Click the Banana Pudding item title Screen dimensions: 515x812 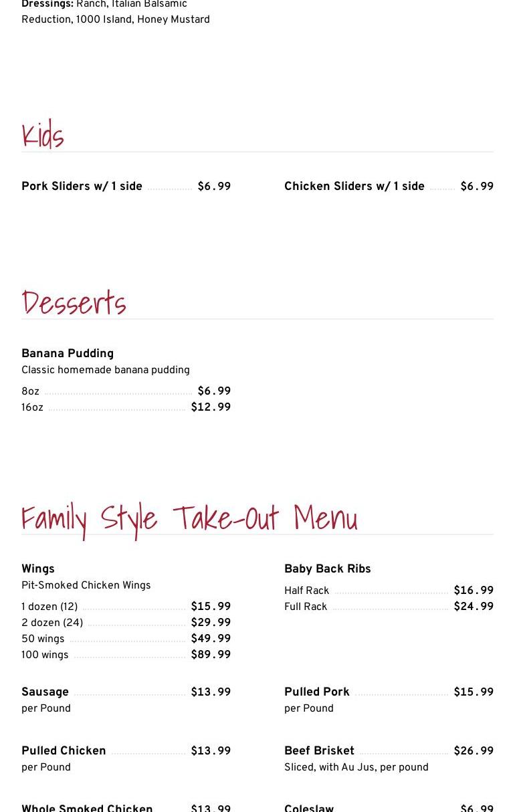pyautogui.click(x=68, y=354)
